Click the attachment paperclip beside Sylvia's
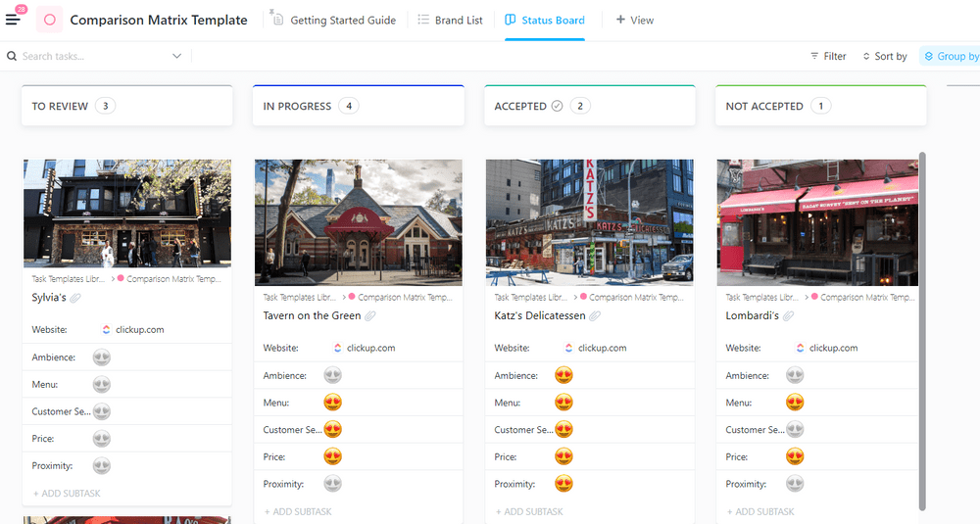The image size is (980, 524). click(x=75, y=298)
